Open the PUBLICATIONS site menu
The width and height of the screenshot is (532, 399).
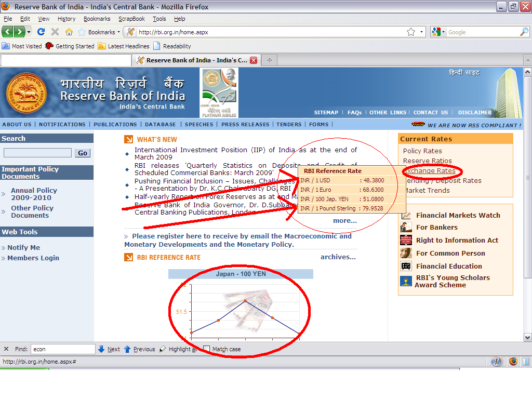tap(115, 125)
